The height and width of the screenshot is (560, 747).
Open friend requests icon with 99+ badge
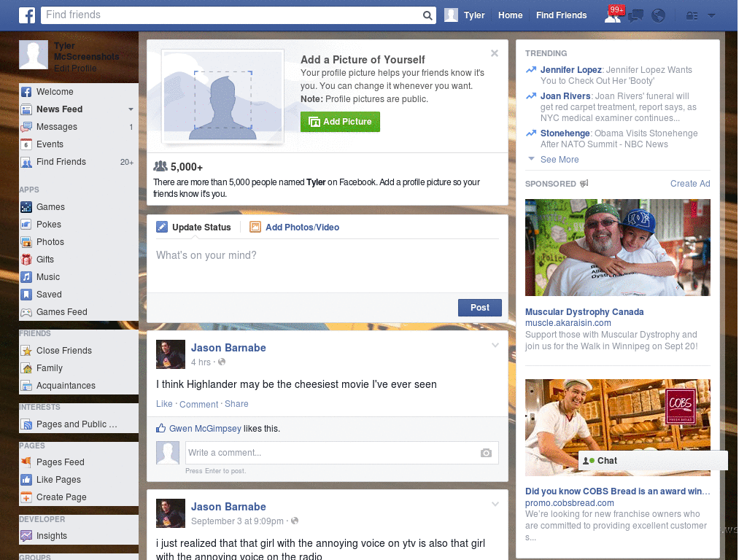tap(613, 15)
